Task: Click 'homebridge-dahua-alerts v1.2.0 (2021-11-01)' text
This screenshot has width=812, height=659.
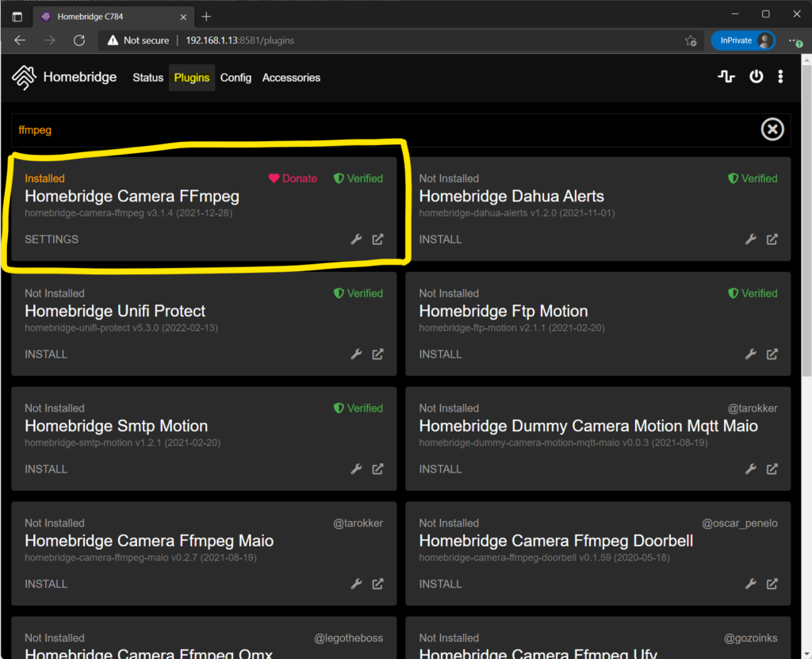Action: click(x=517, y=213)
